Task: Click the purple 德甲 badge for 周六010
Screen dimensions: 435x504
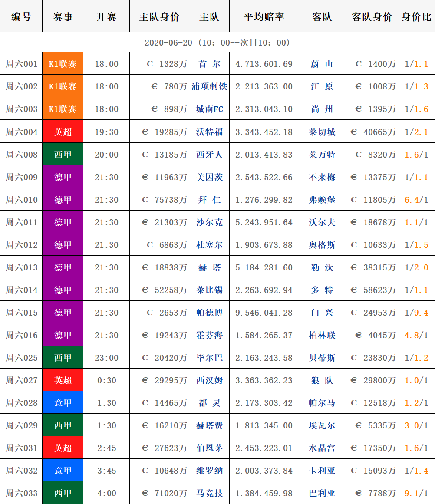Action: point(63,200)
